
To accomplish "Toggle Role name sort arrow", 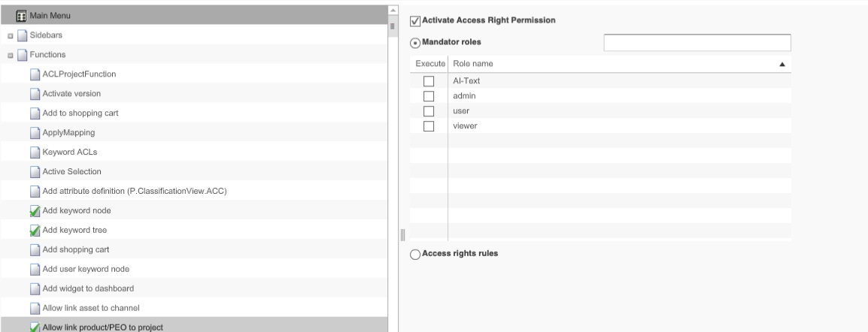I will [782, 65].
